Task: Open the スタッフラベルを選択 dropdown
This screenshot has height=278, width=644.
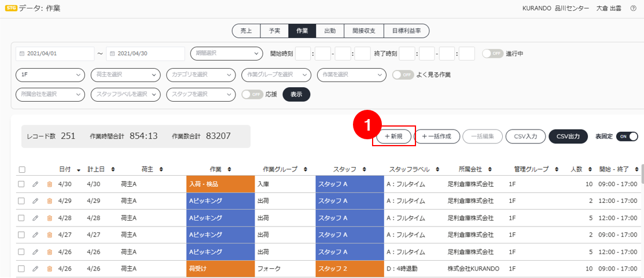Action: point(126,94)
